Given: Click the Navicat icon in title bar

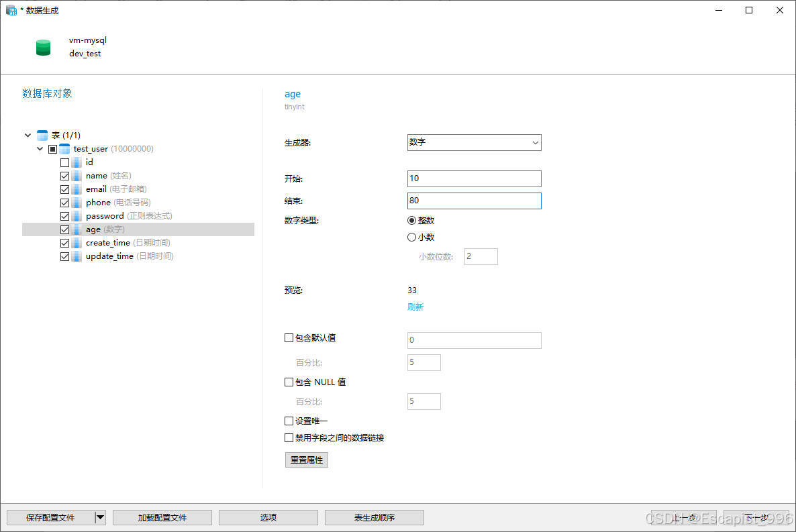Looking at the screenshot, I should 10,9.
